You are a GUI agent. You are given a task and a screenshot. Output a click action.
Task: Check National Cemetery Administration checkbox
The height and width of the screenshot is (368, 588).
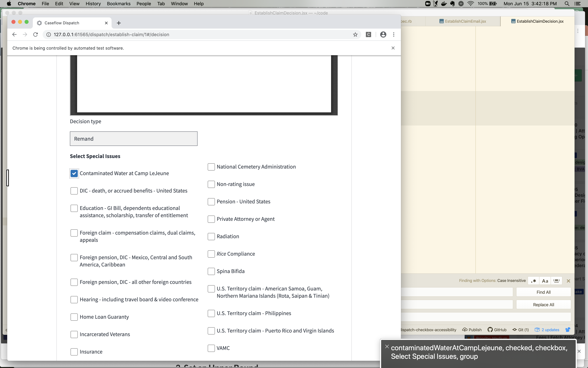click(x=211, y=167)
